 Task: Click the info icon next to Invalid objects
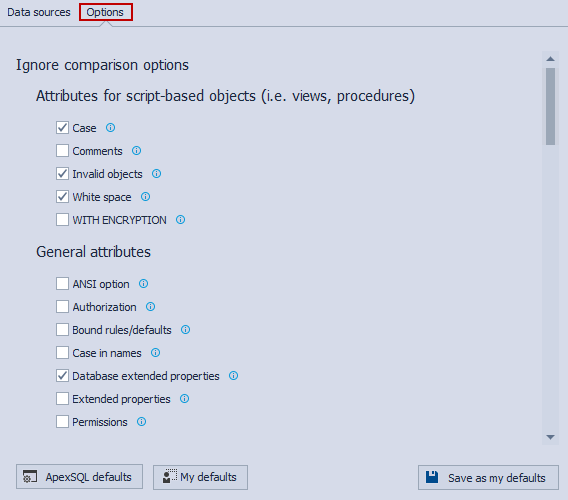156,174
